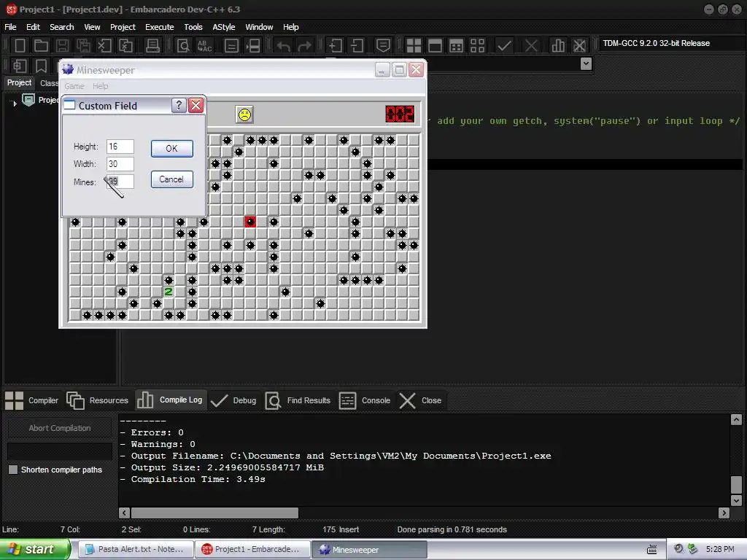Click the Debug checkmark toolbar icon
The width and height of the screenshot is (747, 560).
(504, 46)
